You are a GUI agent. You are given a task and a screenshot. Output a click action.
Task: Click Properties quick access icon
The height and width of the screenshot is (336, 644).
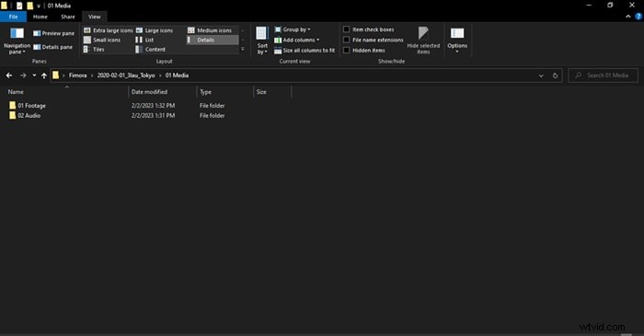19,6
